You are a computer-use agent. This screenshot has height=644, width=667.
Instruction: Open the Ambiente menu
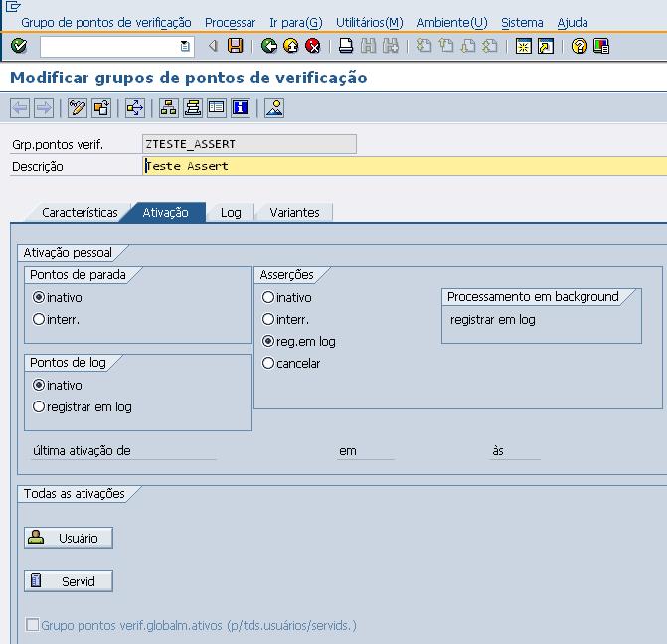[x=451, y=22]
